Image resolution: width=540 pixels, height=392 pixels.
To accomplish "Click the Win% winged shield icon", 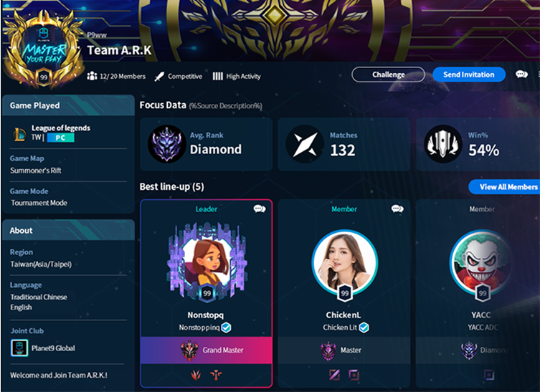I will click(443, 144).
